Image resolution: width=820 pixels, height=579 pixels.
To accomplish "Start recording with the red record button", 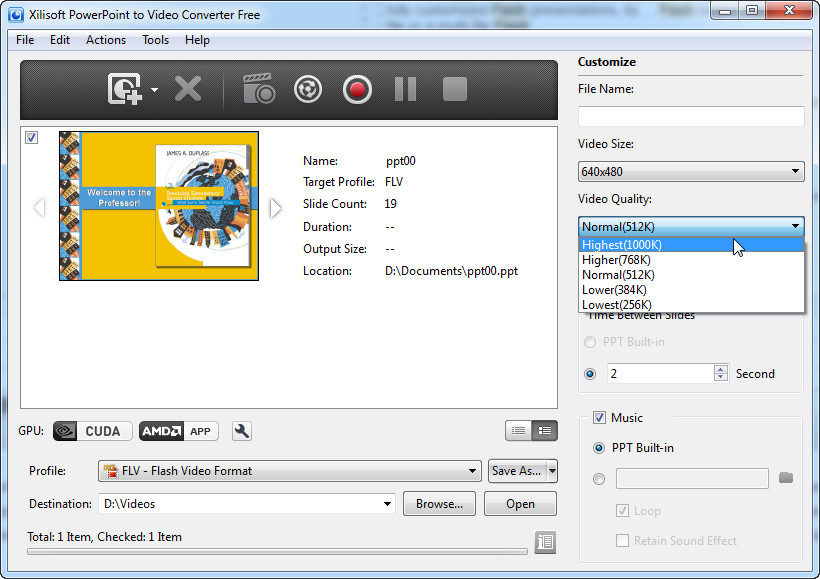I will tap(357, 89).
